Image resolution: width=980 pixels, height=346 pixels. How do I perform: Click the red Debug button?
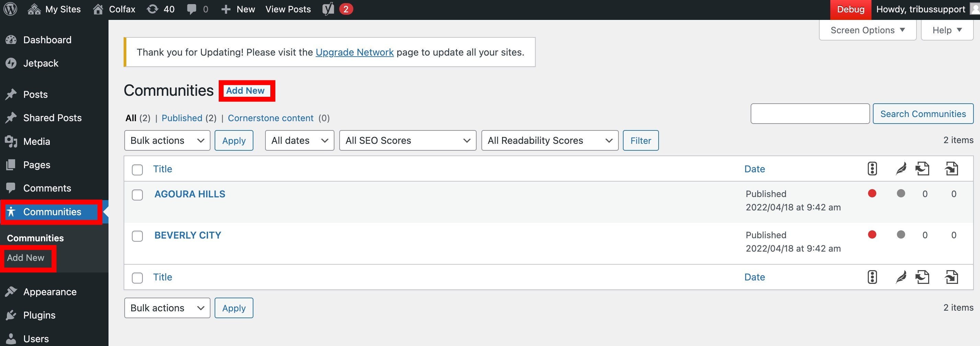click(850, 10)
